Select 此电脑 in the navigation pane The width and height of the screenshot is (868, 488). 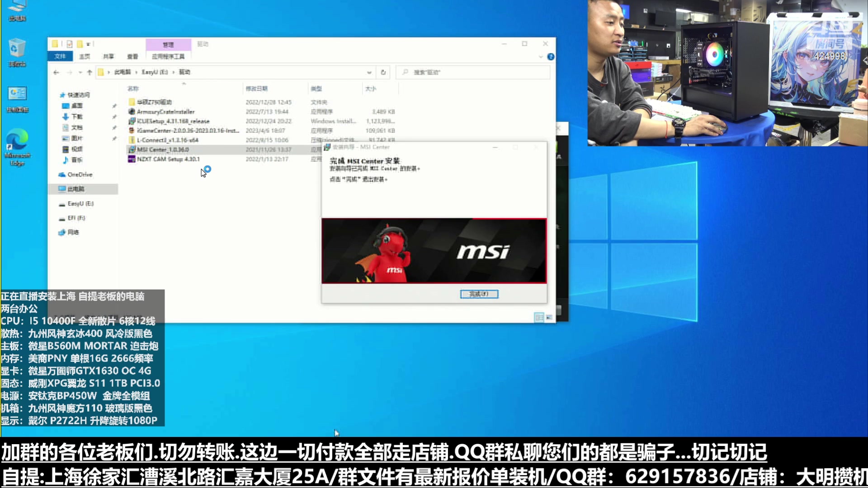pyautogui.click(x=76, y=189)
